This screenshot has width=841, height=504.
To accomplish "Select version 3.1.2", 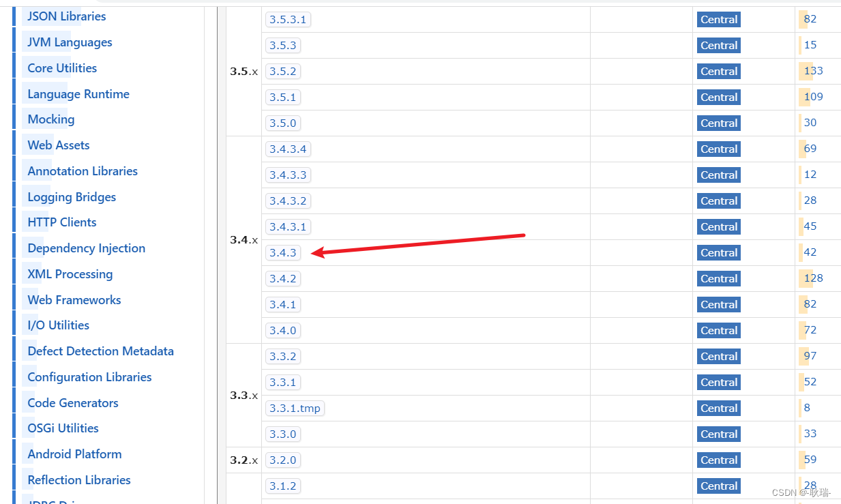I will (x=282, y=486).
